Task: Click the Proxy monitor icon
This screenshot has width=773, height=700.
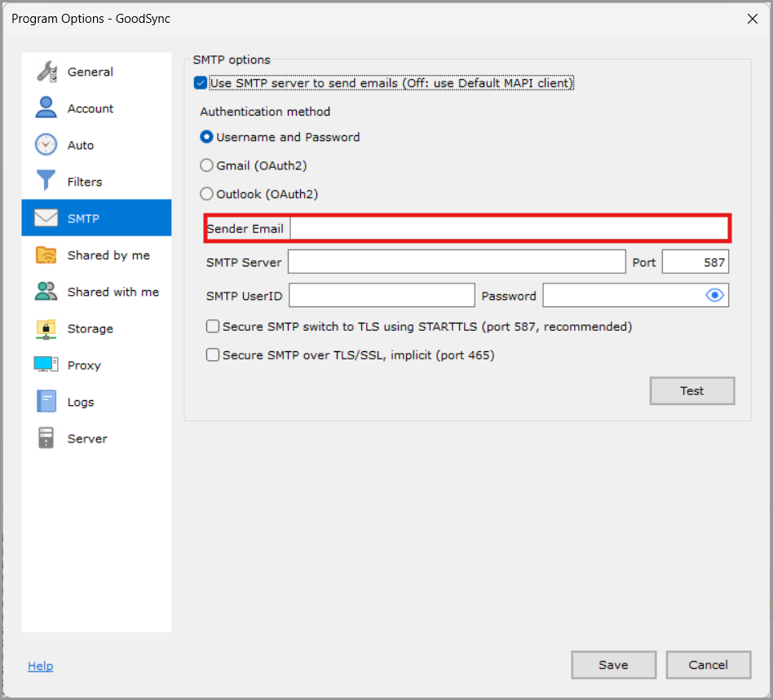Action: (46, 364)
